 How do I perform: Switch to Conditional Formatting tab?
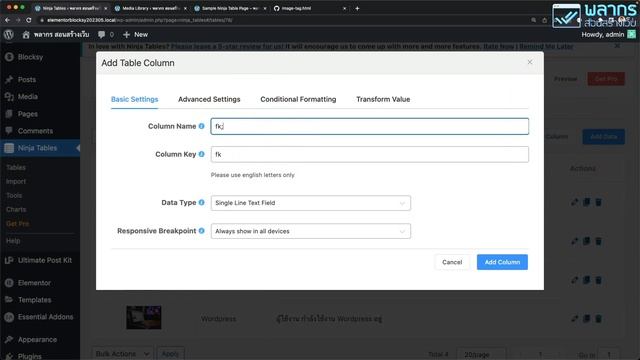(298, 99)
